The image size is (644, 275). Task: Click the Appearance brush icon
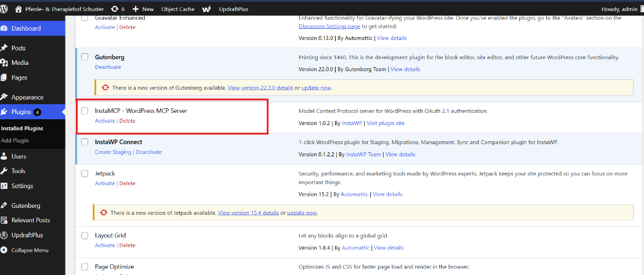click(4, 97)
